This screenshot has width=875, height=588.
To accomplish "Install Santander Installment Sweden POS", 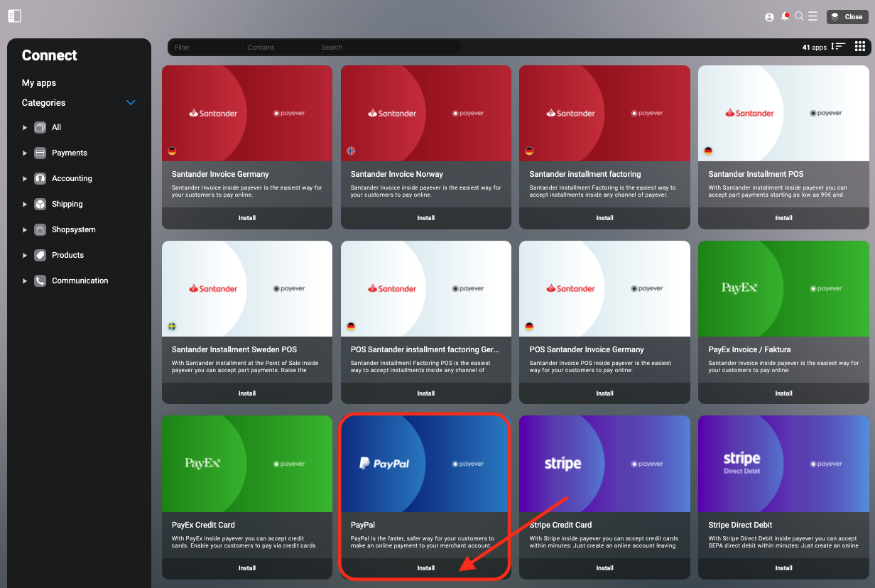I will [x=247, y=393].
